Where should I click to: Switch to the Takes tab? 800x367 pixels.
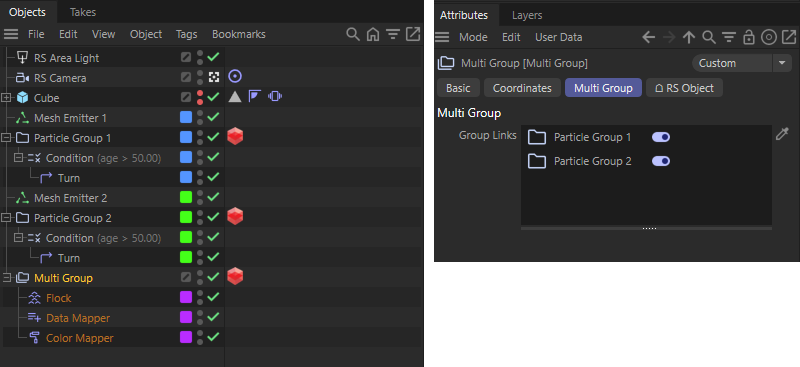tap(83, 12)
